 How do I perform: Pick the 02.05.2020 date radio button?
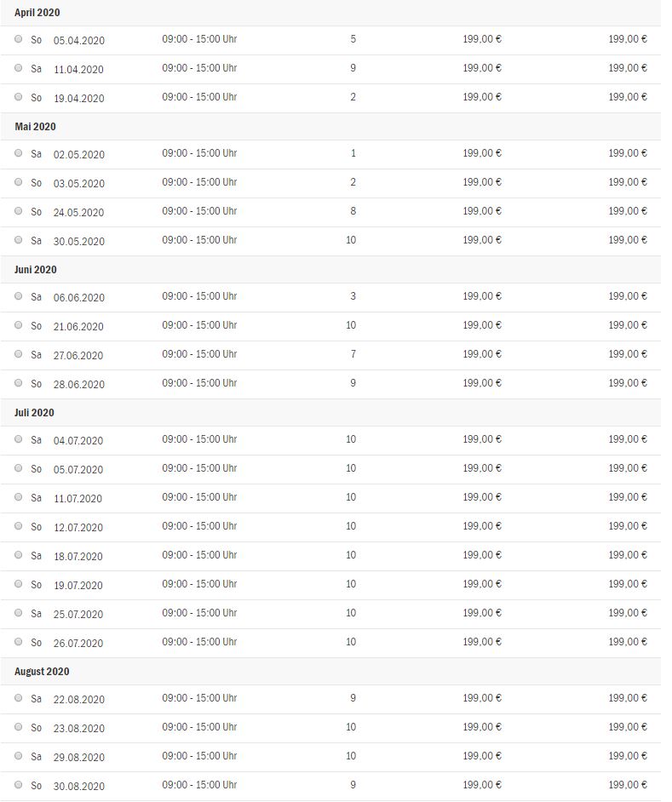pyautogui.click(x=19, y=153)
